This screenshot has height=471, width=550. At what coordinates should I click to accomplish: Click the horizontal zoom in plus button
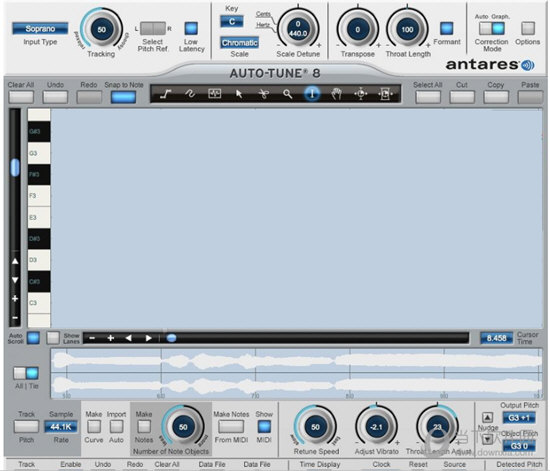tap(110, 338)
